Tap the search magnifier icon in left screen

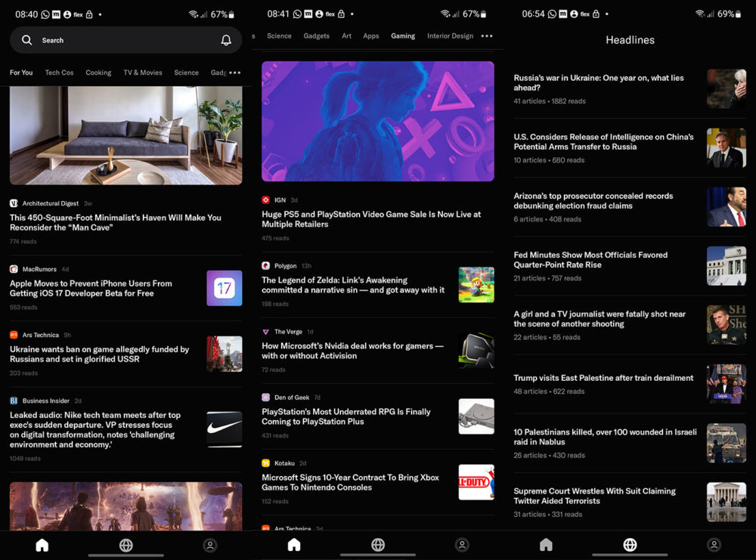pyautogui.click(x=27, y=40)
